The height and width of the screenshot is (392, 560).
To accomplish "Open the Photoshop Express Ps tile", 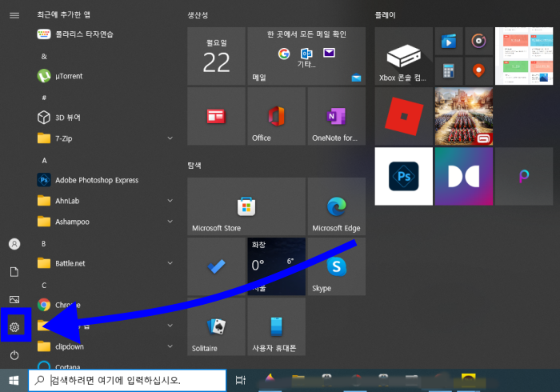I will click(x=403, y=176).
